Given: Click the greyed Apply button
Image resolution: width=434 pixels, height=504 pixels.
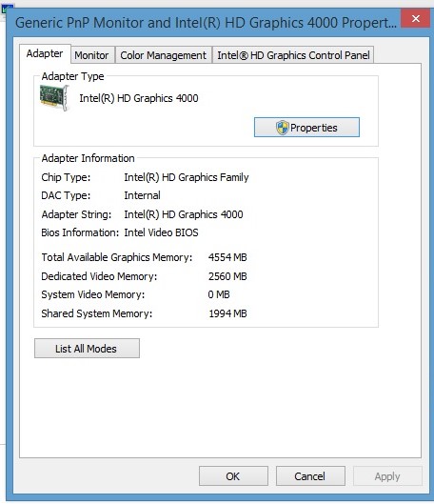Looking at the screenshot, I should 387,476.
